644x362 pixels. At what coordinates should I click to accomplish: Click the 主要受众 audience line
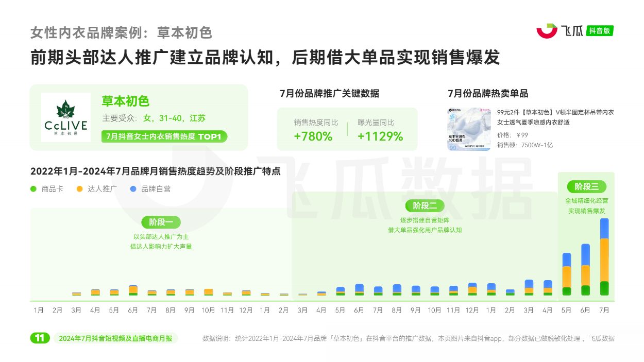tap(154, 118)
